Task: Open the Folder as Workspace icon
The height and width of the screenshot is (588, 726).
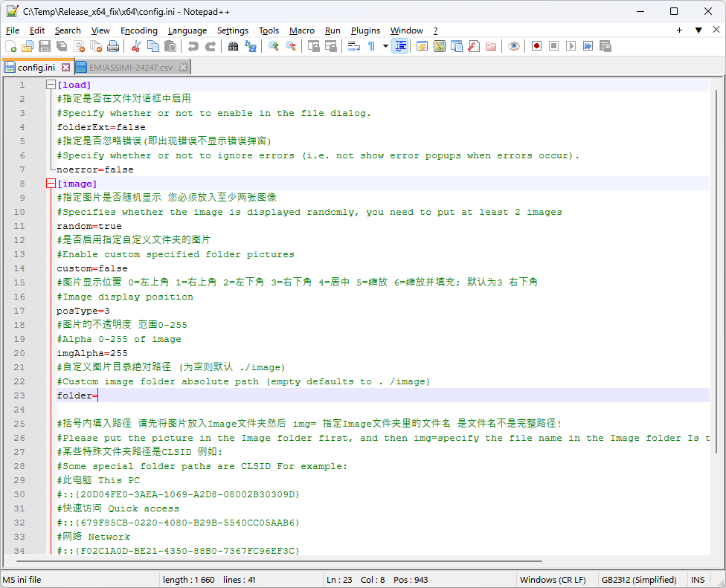Action: 491,46
